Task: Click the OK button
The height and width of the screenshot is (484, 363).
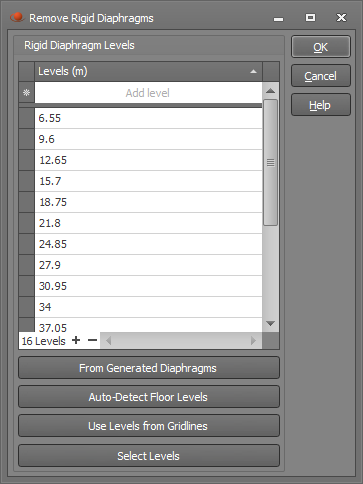Action: pyautogui.click(x=321, y=47)
